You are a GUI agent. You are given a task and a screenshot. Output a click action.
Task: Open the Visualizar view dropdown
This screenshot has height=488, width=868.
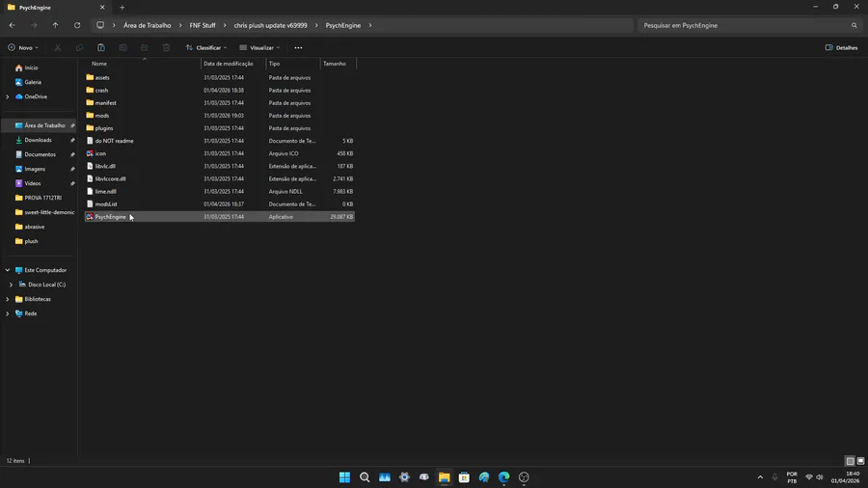point(259,47)
